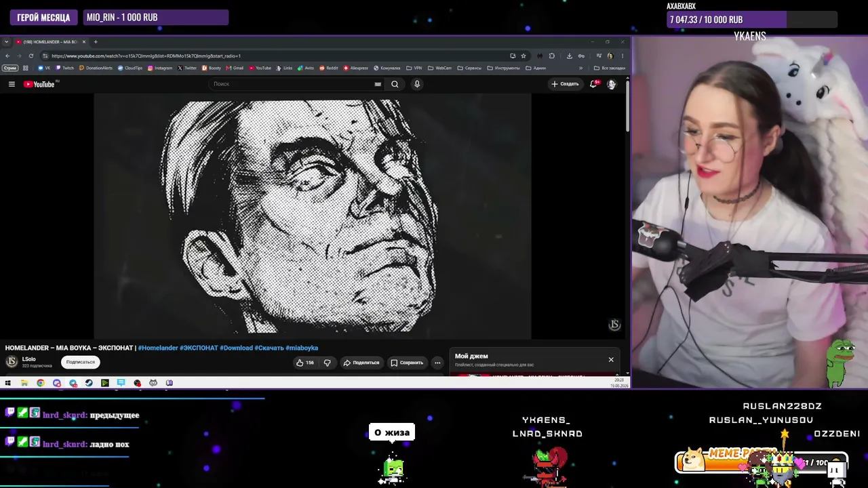The image size is (868, 488).
Task: Open the Создать create menu
Action: click(565, 84)
